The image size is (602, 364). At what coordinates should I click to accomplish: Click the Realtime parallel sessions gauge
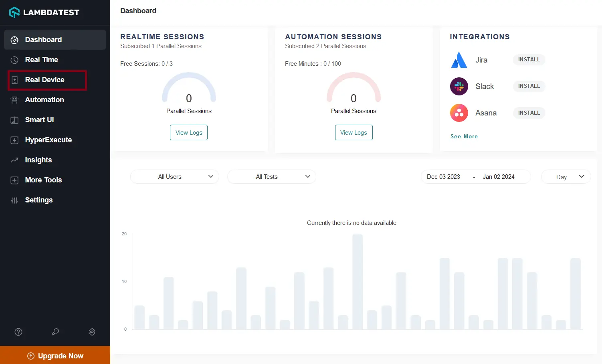pyautogui.click(x=189, y=88)
